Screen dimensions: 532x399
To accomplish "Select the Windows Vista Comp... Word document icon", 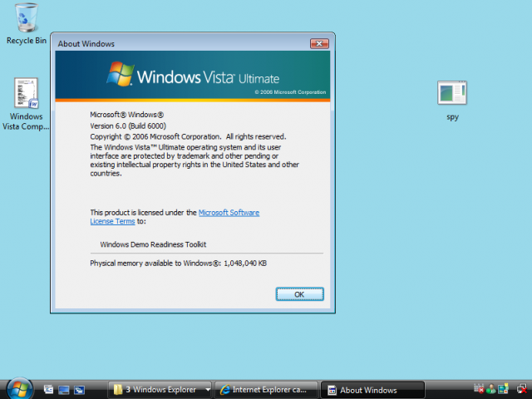I will pos(26,103).
